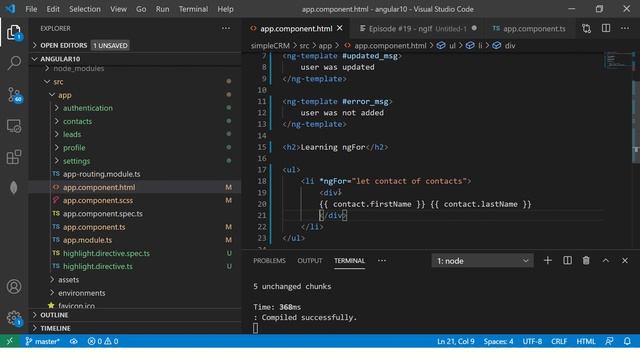The height and width of the screenshot is (360, 640).
Task: Split the editor right
Action: tap(606, 28)
